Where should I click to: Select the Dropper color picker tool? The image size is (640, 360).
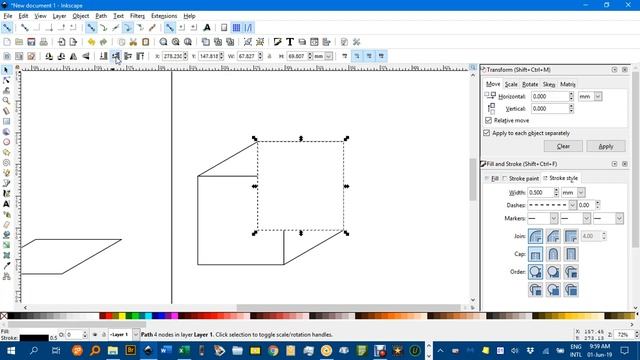6,266
